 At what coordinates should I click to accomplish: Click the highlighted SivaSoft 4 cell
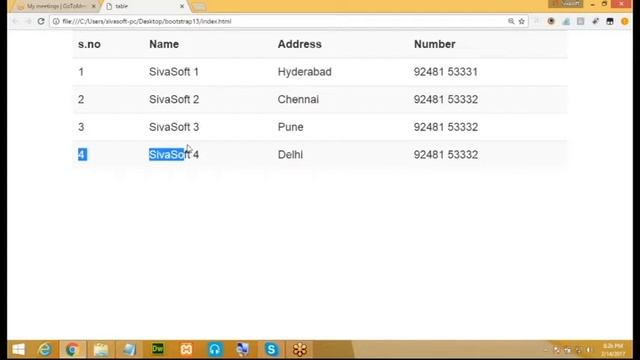(x=174, y=155)
